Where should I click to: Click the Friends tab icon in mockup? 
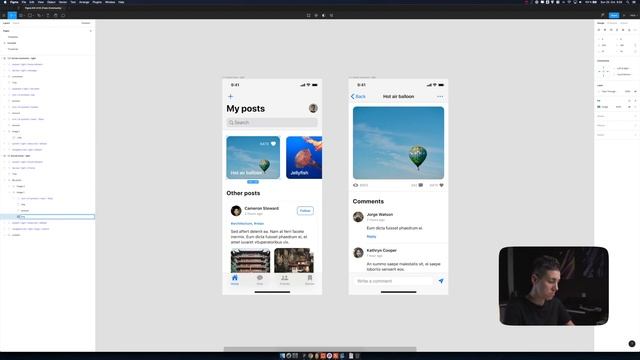(284, 278)
